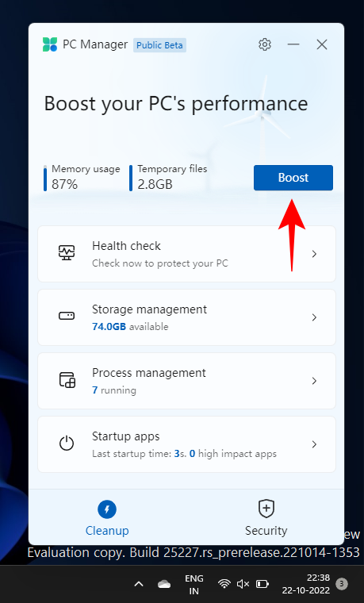Close the PC Manager window
Viewport: 364px width, 603px height.
tap(322, 44)
